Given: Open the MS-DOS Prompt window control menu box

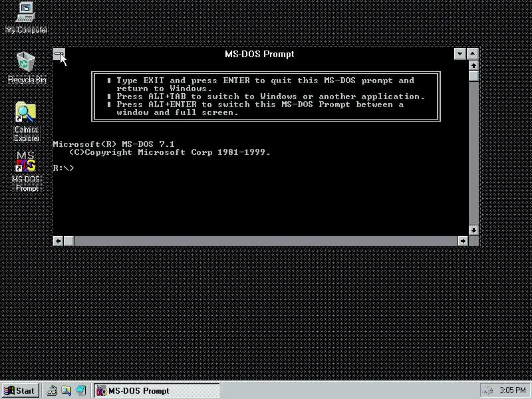Looking at the screenshot, I should [x=59, y=54].
